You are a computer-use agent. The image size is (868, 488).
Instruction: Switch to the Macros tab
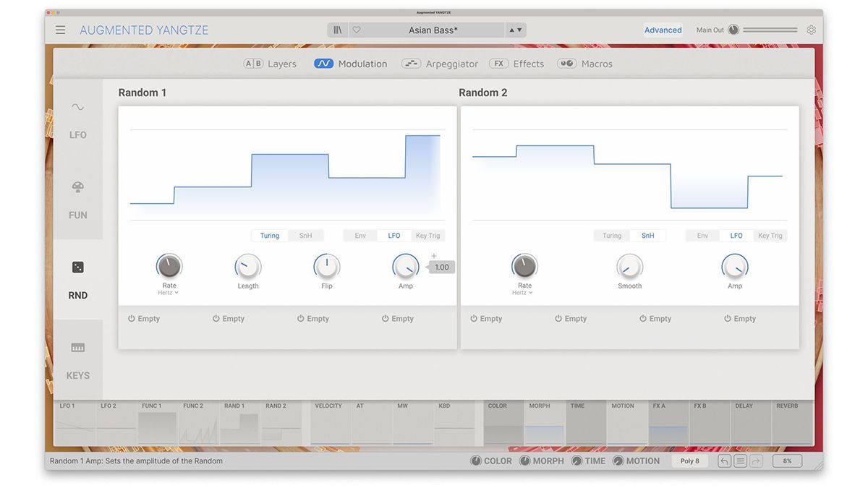[x=584, y=64]
